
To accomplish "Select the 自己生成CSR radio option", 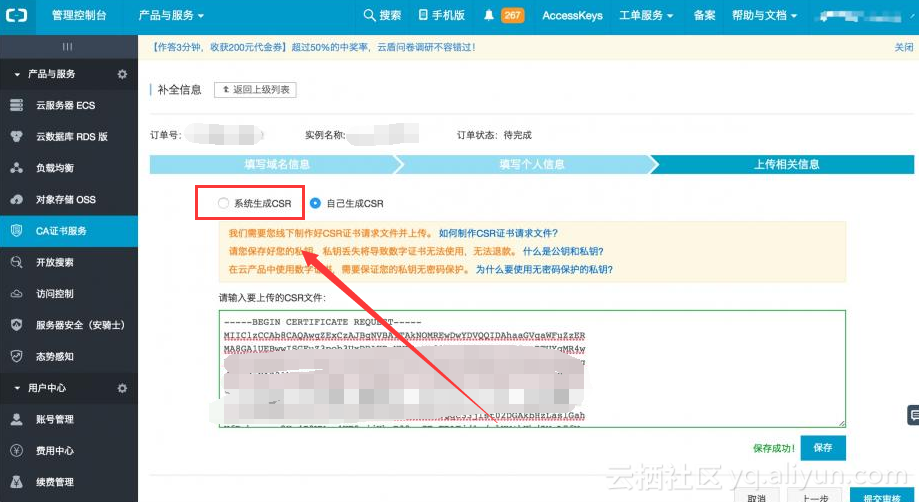I will coord(315,203).
